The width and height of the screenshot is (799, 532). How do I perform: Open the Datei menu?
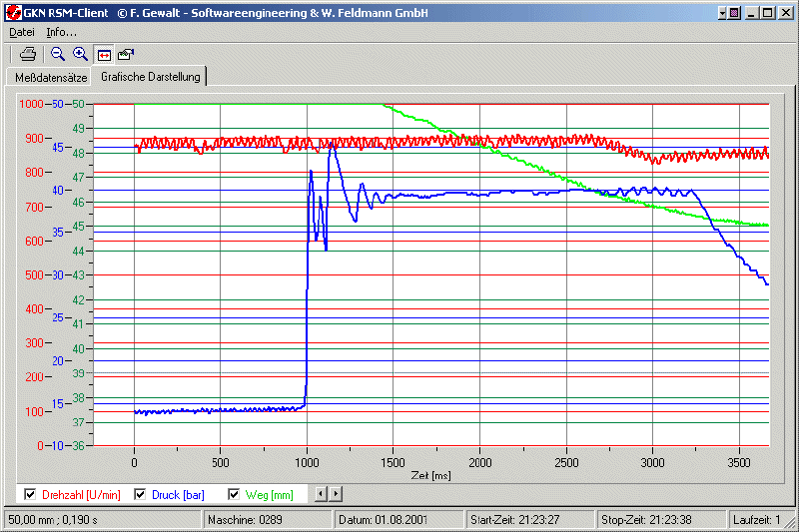coord(22,32)
